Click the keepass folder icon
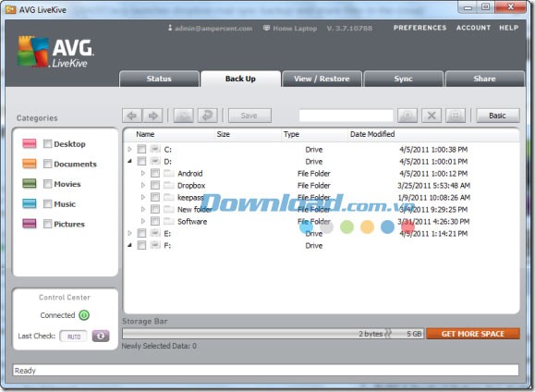Viewport: 535px width, 392px height. [x=169, y=197]
